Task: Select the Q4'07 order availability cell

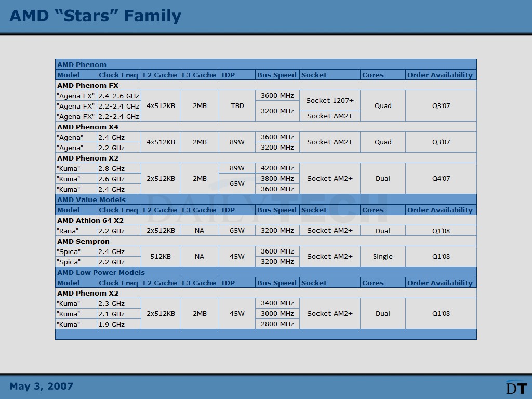Action: pyautogui.click(x=441, y=179)
